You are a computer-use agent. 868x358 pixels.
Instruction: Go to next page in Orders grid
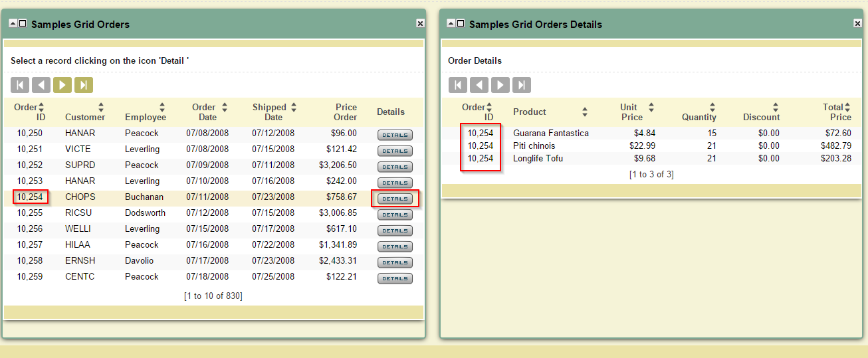62,85
